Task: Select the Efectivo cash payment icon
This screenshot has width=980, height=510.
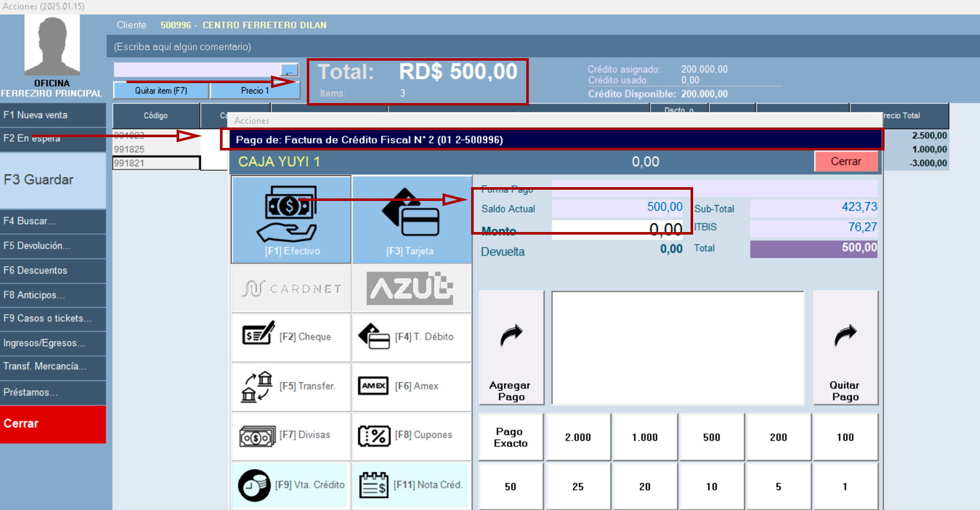Action: tap(291, 219)
